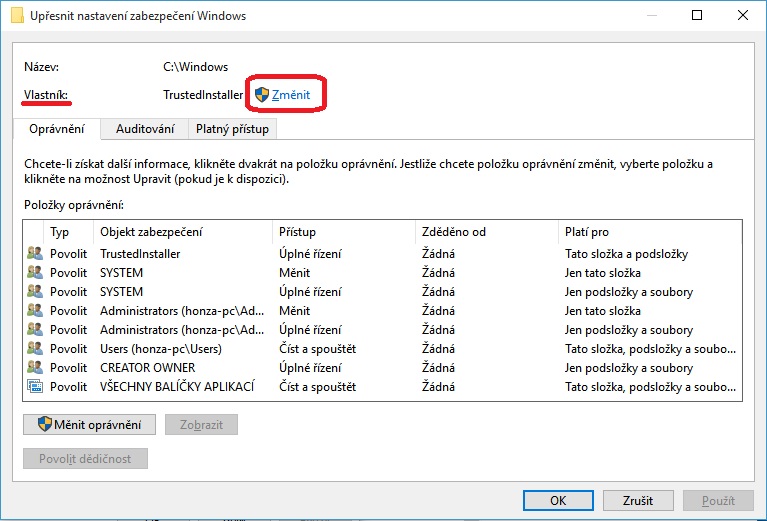
Task: Click group icon of Users row
Action: tap(35, 348)
